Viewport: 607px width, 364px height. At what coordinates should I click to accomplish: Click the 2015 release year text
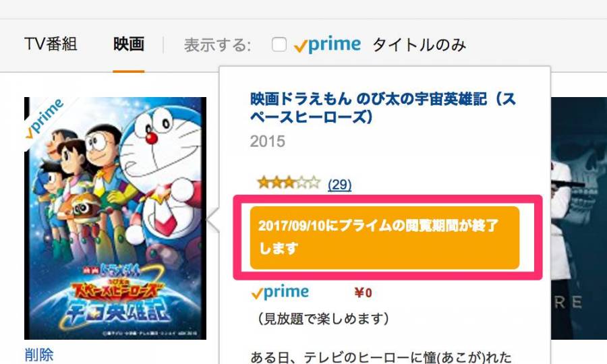(268, 142)
